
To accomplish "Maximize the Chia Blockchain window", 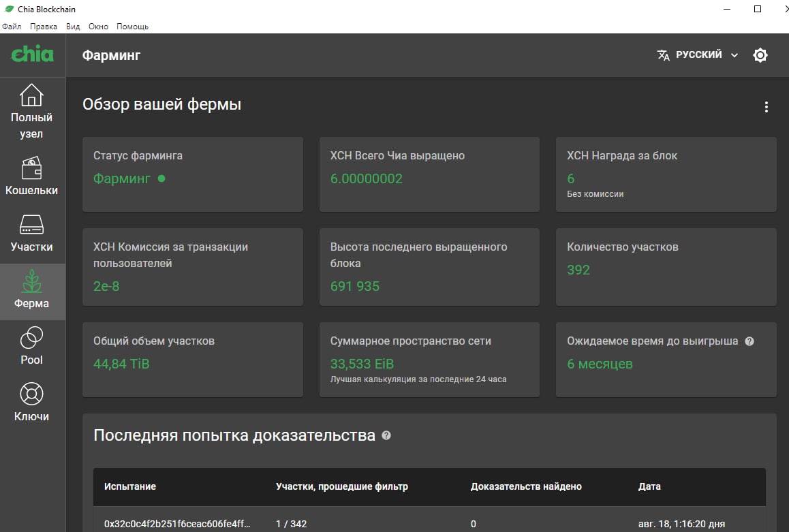I will pos(757,9).
